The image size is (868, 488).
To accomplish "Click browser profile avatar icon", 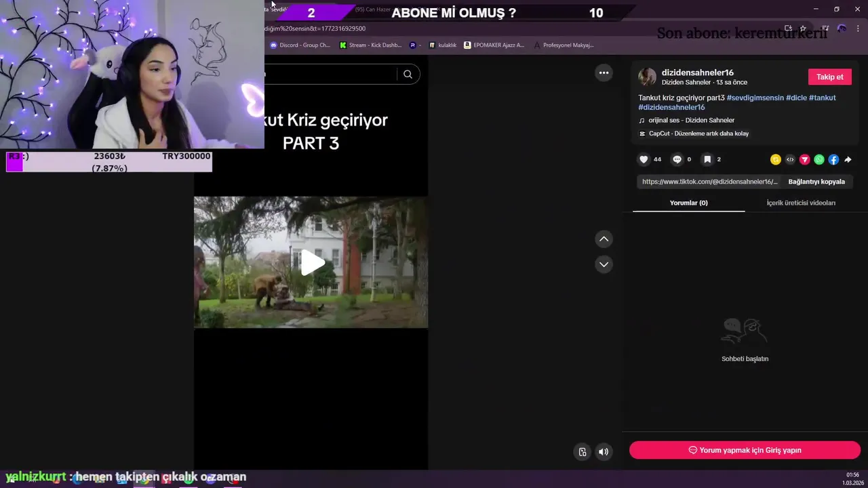I will (842, 28).
